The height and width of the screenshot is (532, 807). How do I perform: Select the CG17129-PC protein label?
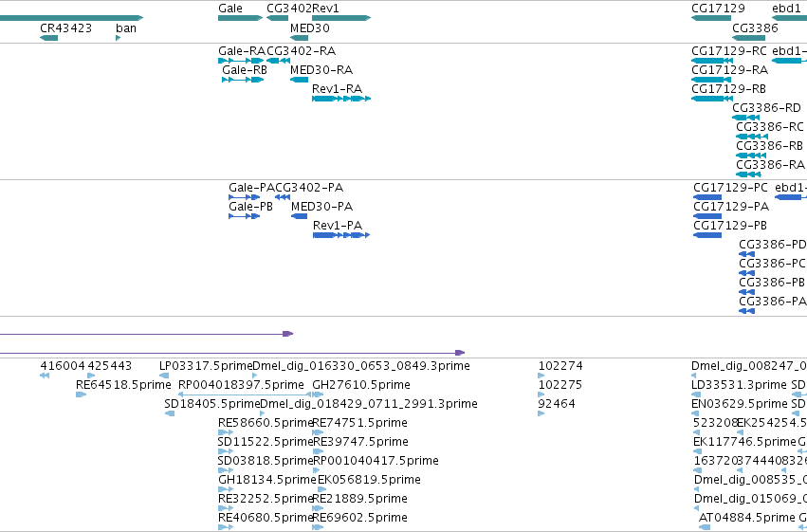point(730,188)
